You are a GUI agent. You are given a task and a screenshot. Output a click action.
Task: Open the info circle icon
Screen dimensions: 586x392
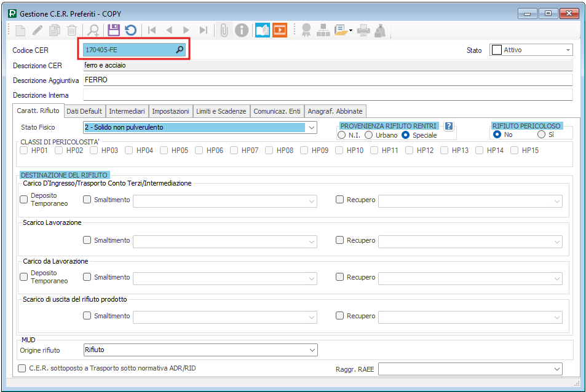pos(242,30)
